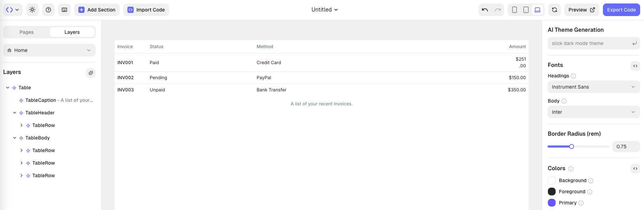This screenshot has height=210, width=644.
Task: Click the refresh canvas icon
Action: (555, 10)
